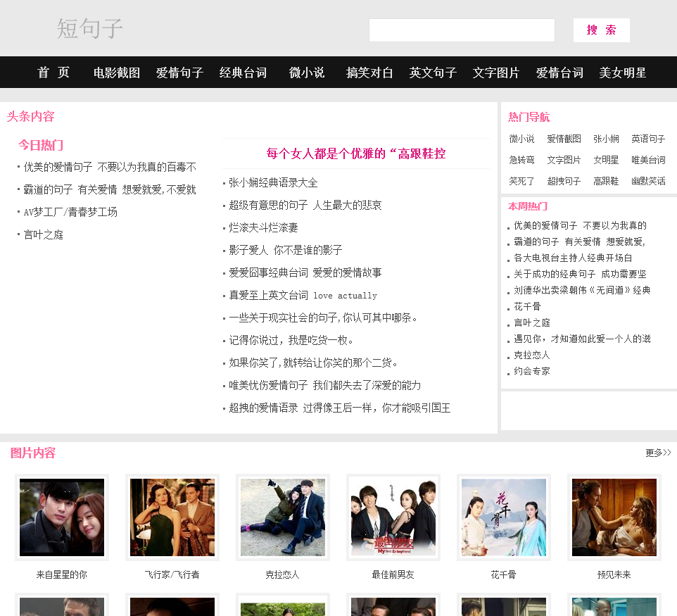Click the 短句子 site logo
Image resolution: width=677 pixels, height=616 pixels.
click(90, 29)
